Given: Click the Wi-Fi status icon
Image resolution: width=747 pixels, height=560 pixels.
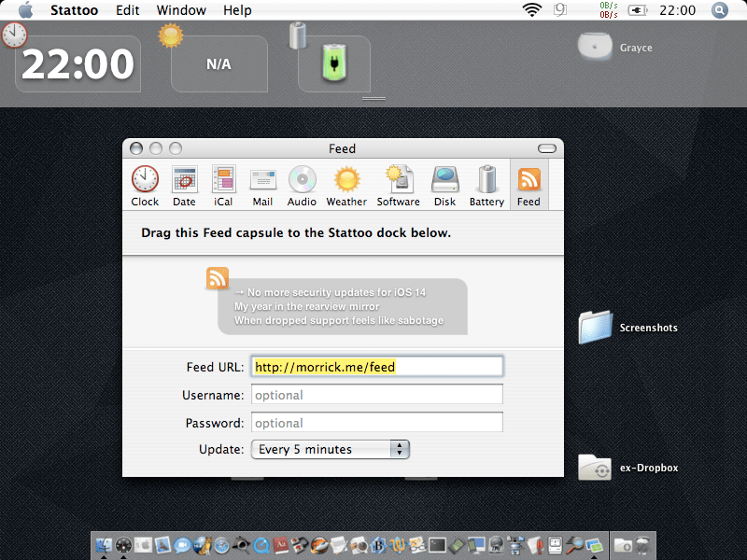Looking at the screenshot, I should pyautogui.click(x=531, y=10).
